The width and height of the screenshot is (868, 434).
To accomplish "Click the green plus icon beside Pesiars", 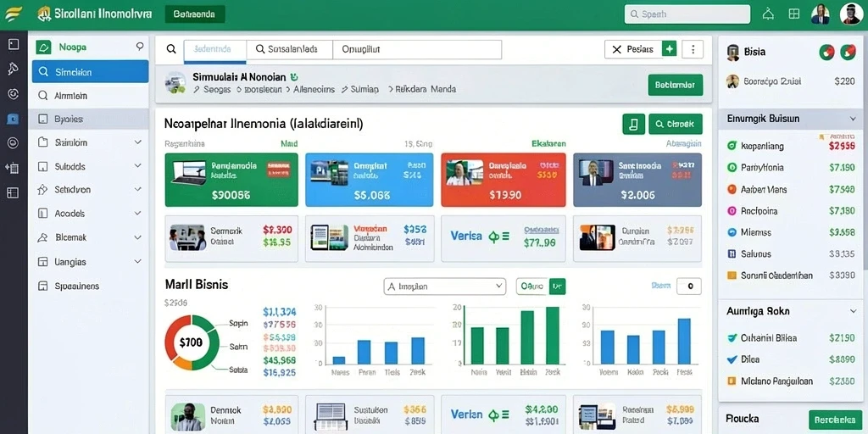I will (x=670, y=49).
